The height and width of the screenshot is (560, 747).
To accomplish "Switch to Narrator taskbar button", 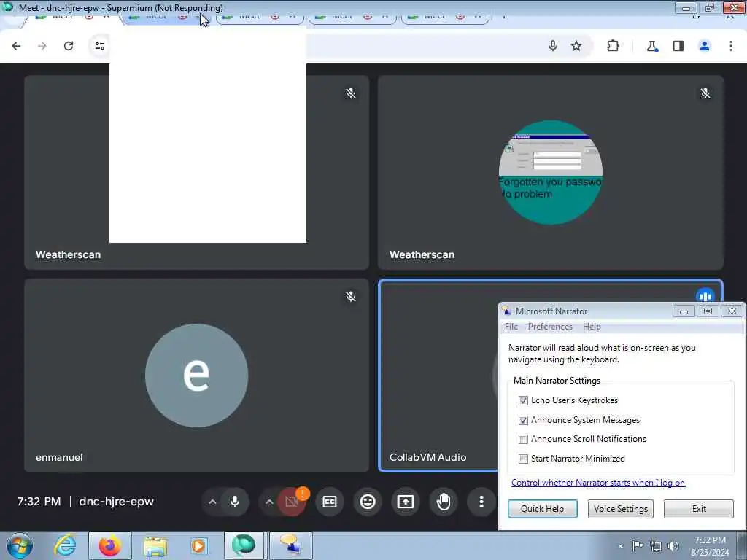I will [x=290, y=545].
